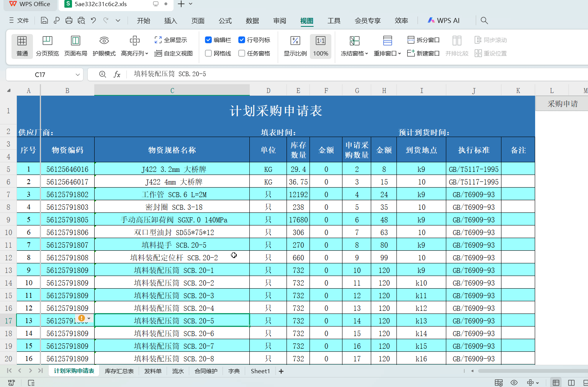Toggle the 网格线 gridlines checkbox
The image size is (588, 387).
click(209, 53)
